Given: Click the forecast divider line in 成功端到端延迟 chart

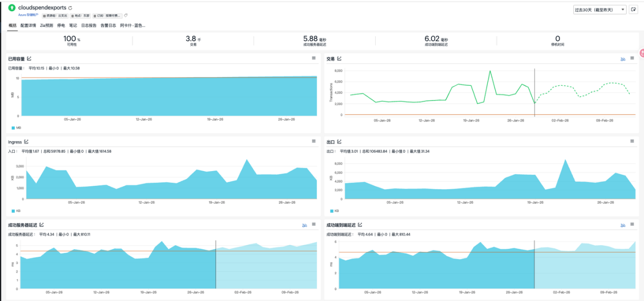Looking at the screenshot, I should [x=534, y=264].
